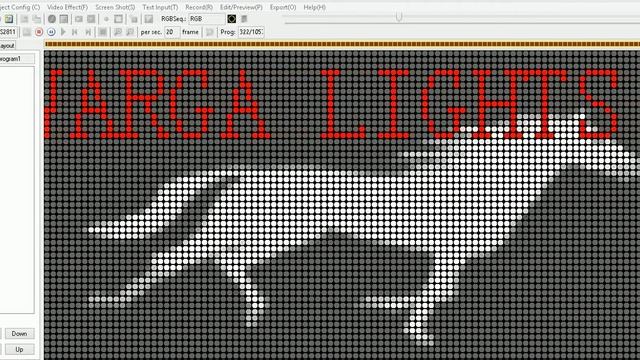Image resolution: width=640 pixels, height=360 pixels.
Task: Open the Edit/Preview(P) menu
Action: (241, 7)
